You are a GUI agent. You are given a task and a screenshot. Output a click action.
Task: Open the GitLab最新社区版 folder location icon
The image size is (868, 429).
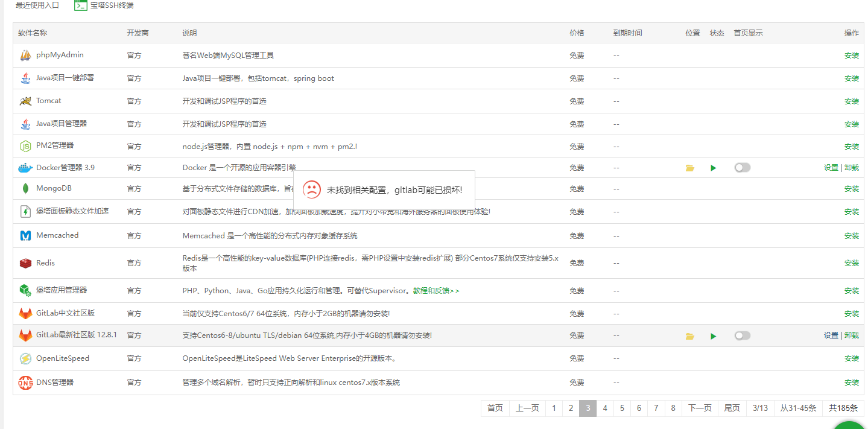pyautogui.click(x=690, y=336)
